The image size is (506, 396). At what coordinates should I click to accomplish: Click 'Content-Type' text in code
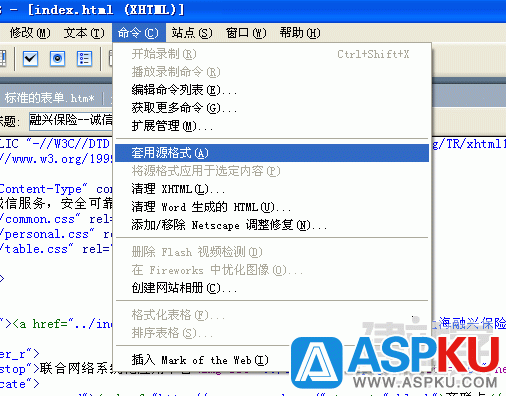click(41, 189)
